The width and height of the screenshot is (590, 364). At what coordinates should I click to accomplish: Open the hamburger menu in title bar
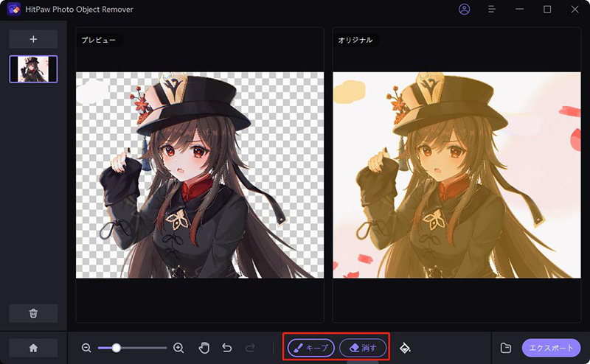(492, 10)
